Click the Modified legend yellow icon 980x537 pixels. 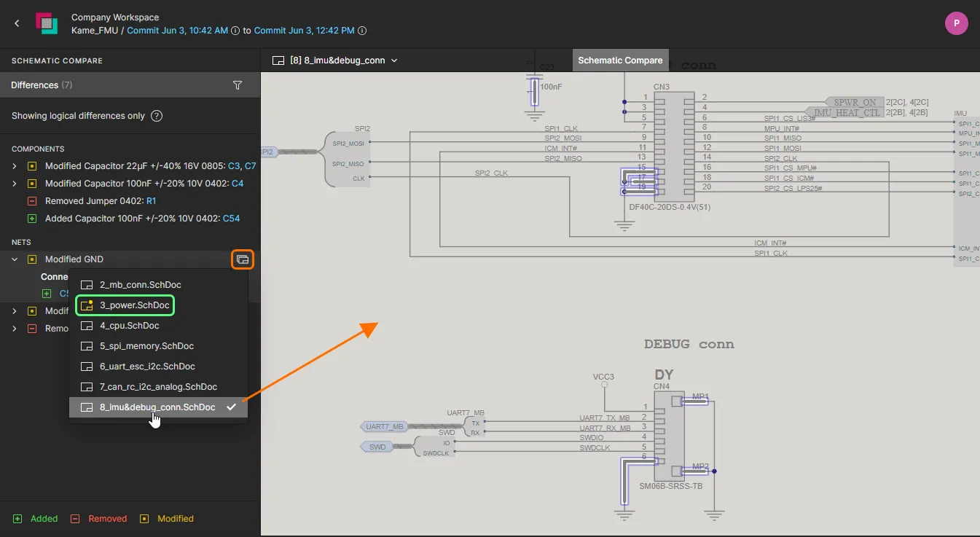[x=144, y=519]
